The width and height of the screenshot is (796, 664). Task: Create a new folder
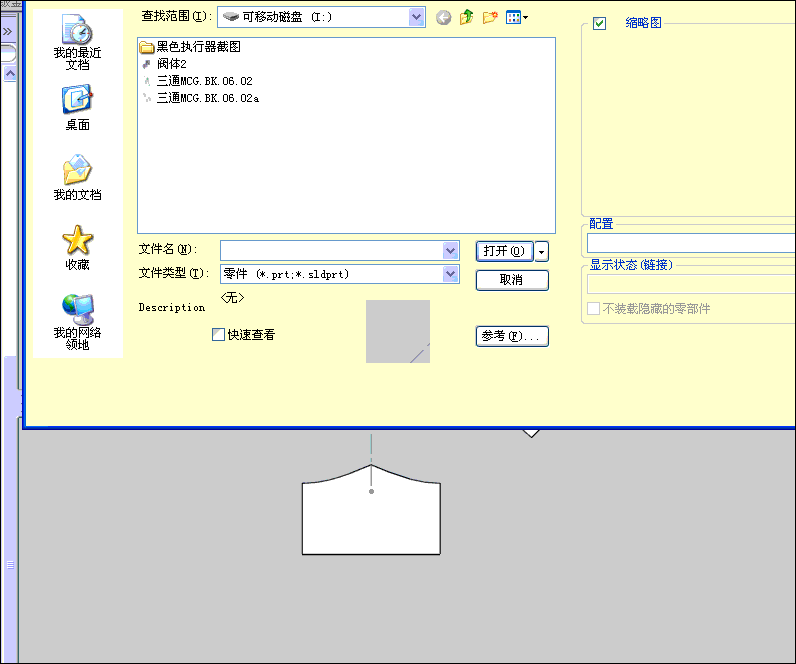pyautogui.click(x=490, y=18)
